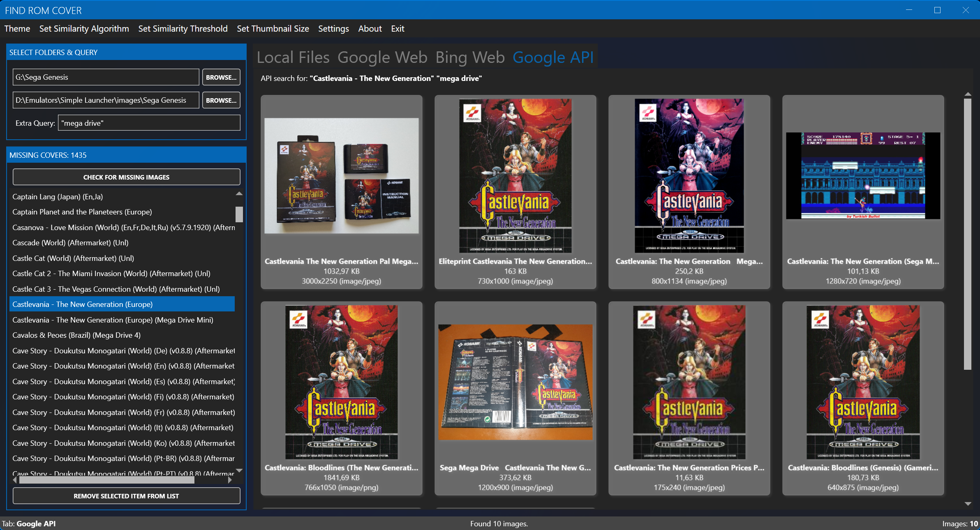Open the About menu
The image size is (980, 530).
(x=370, y=29)
